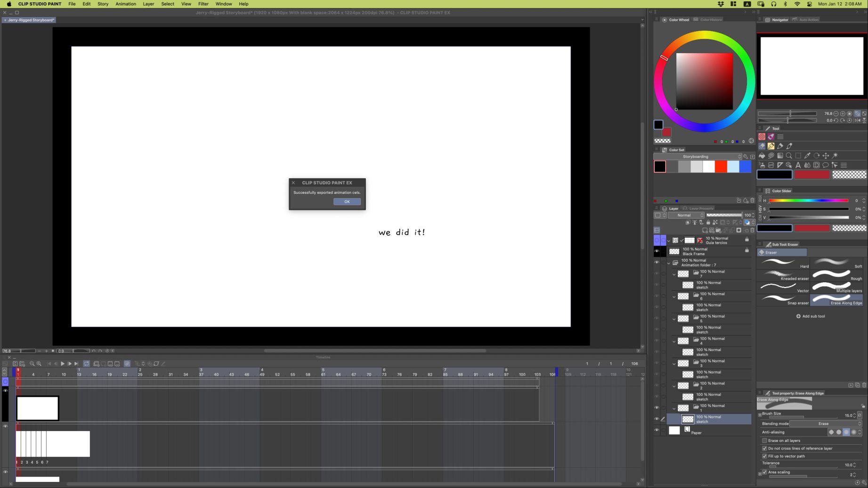Toggle Fill up to vector path checkbox
Screen dimensions: 868x488
click(x=764, y=456)
